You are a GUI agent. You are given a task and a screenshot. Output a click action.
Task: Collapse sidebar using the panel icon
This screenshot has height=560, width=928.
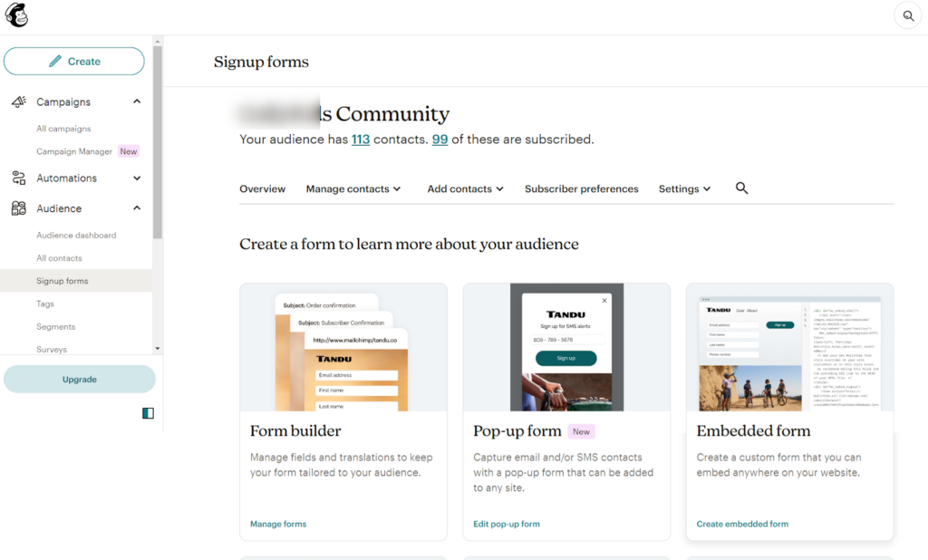click(x=148, y=413)
